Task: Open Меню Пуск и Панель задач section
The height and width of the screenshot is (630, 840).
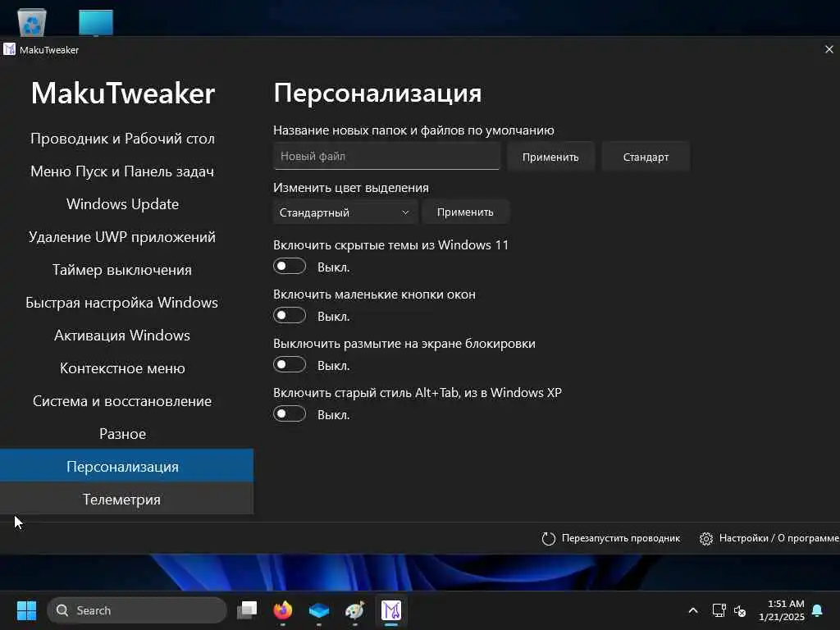Action: pyautogui.click(x=123, y=171)
